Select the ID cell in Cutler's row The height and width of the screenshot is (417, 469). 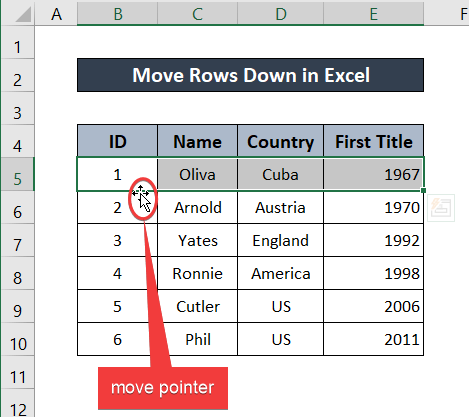117,306
